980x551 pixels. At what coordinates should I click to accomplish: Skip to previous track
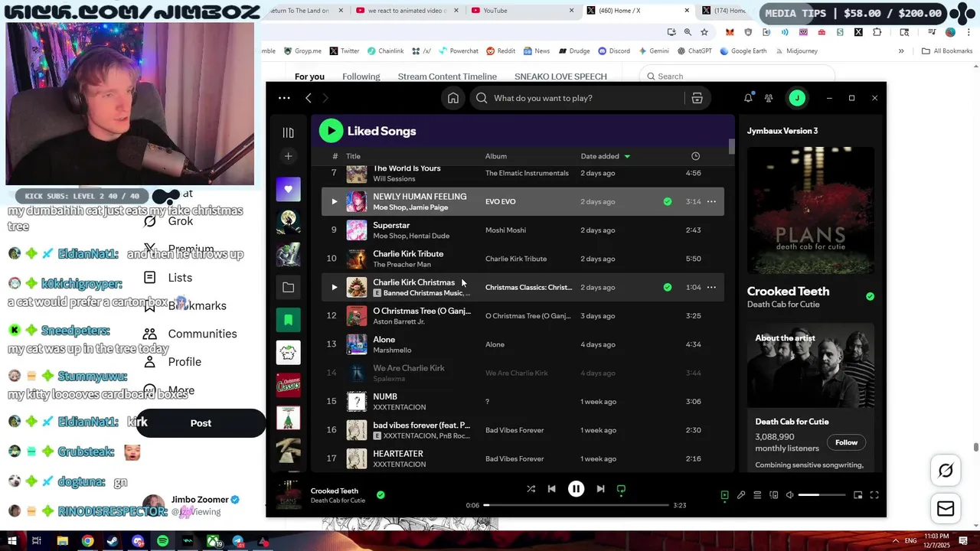click(551, 489)
